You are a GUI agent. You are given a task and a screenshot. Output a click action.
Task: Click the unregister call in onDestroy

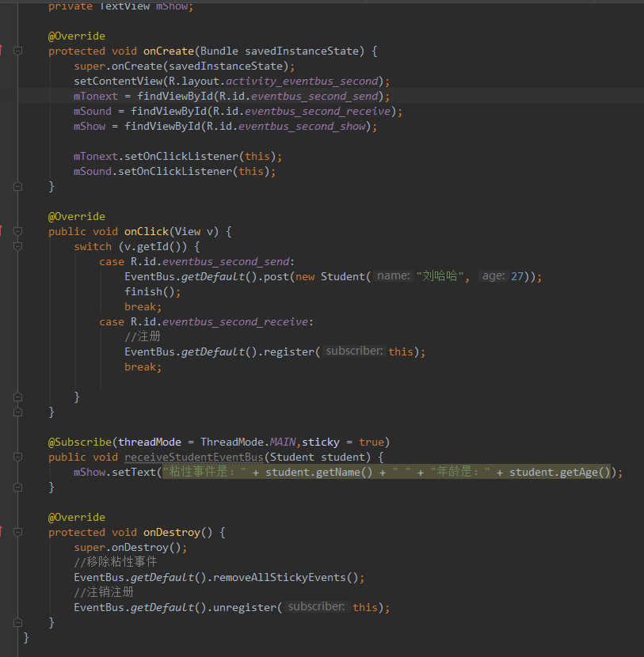click(x=246, y=607)
